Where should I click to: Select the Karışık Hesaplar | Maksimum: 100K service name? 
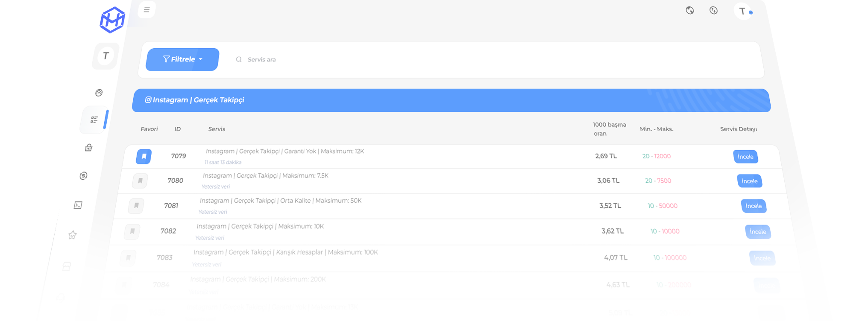pyautogui.click(x=286, y=252)
